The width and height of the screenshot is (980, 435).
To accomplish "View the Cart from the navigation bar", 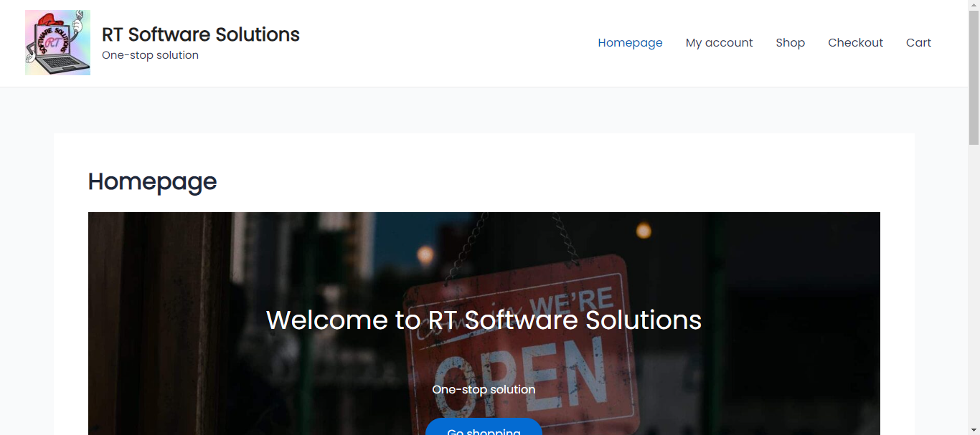I will (x=918, y=43).
